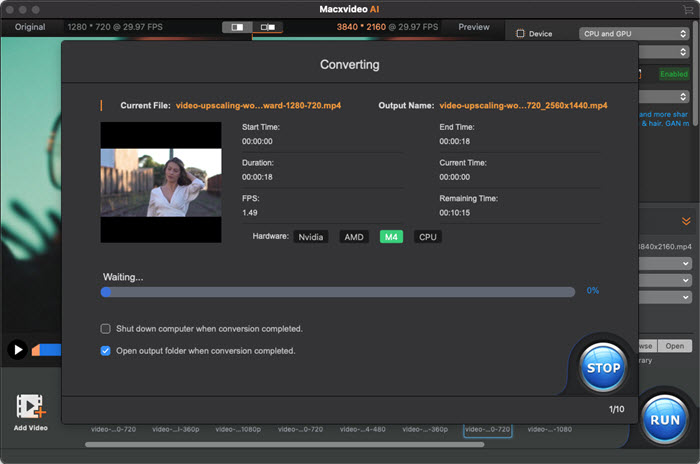Switch to the Preview tab
This screenshot has height=464, width=700.
pos(474,27)
